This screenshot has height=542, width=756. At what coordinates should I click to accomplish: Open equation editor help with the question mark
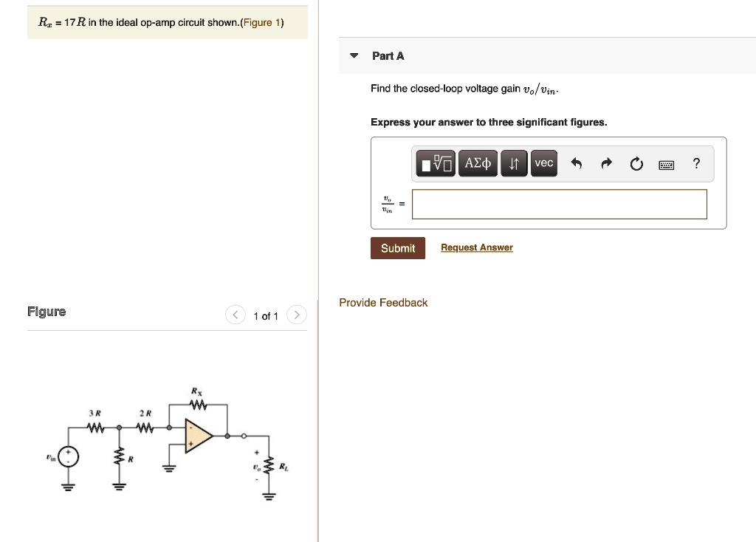click(695, 163)
